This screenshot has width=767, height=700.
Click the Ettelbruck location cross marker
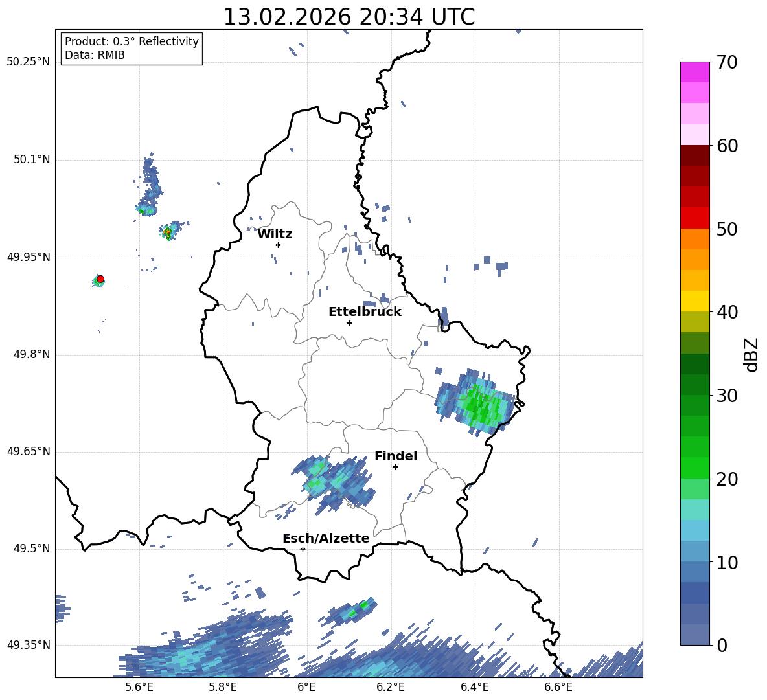pyautogui.click(x=349, y=322)
